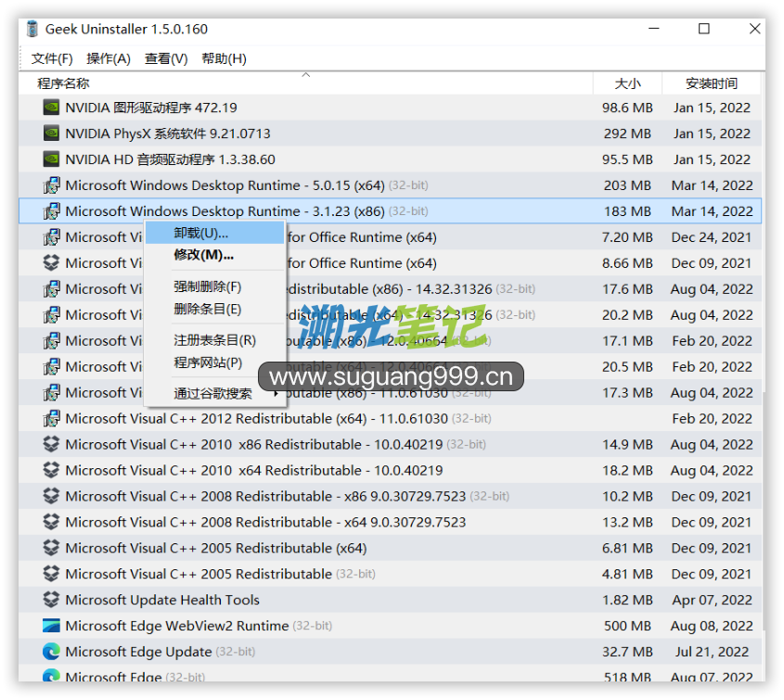Click the Microsoft Edge WebView2 Runtime icon
The image size is (784, 700).
click(x=51, y=626)
